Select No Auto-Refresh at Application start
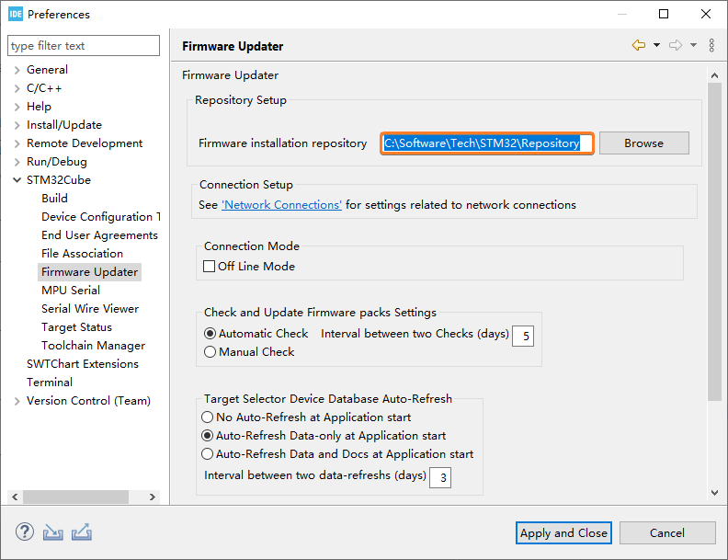Image resolution: width=728 pixels, height=560 pixels. tap(207, 417)
